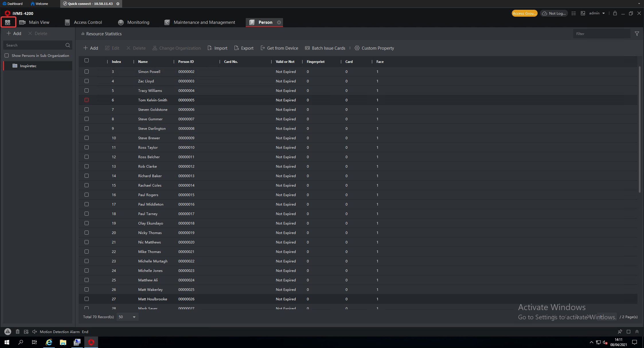
Task: Click the Get from Device button
Action: [x=279, y=48]
